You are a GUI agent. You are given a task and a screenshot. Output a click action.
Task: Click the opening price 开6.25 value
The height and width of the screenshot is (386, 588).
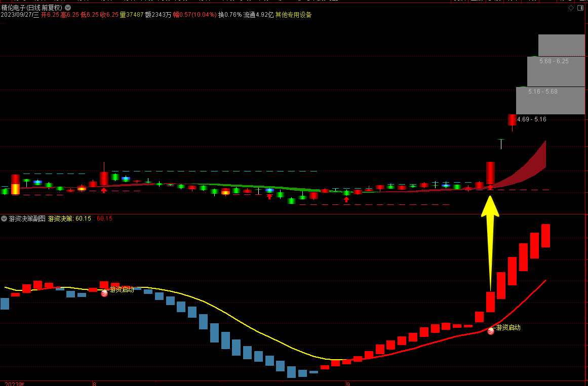click(50, 15)
